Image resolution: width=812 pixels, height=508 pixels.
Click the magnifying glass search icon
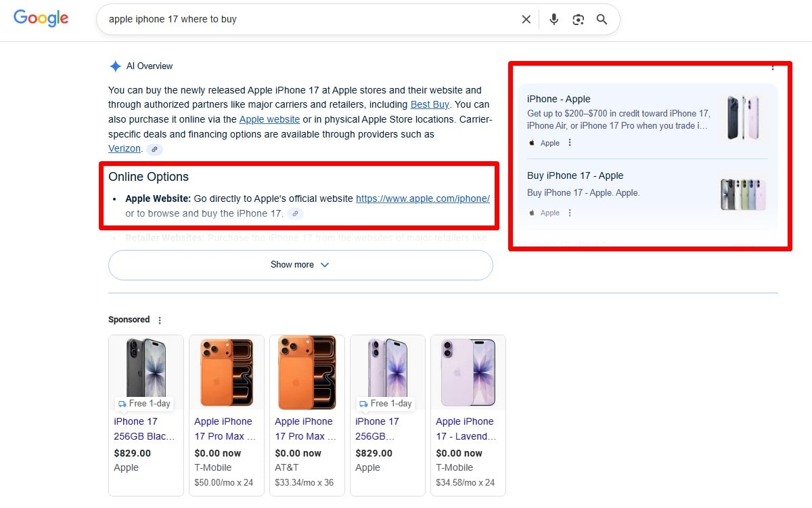point(602,20)
